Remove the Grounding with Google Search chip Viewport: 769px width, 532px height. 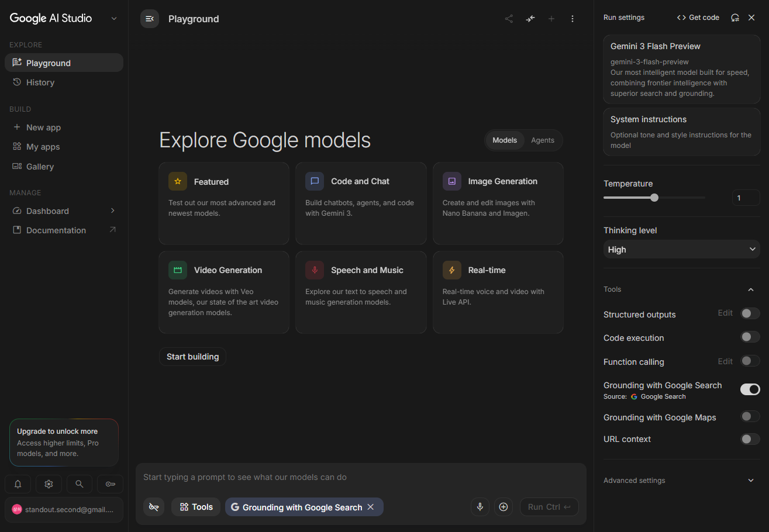[x=370, y=507]
